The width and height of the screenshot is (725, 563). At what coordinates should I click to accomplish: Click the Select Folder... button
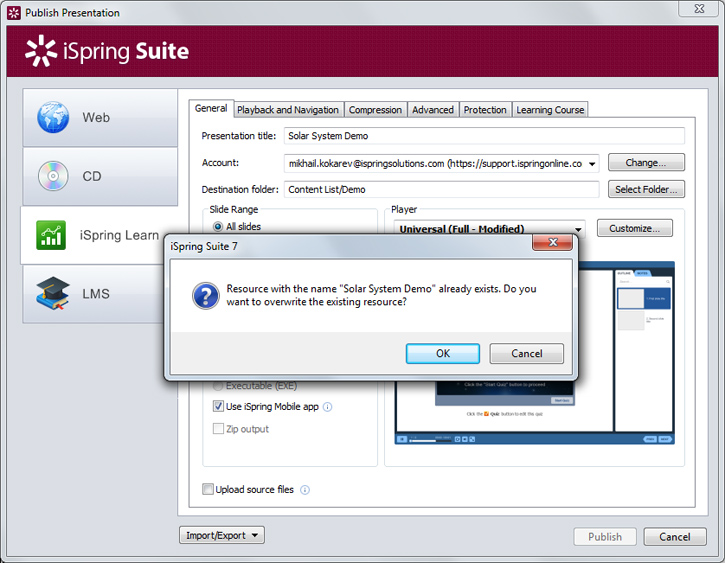(646, 190)
